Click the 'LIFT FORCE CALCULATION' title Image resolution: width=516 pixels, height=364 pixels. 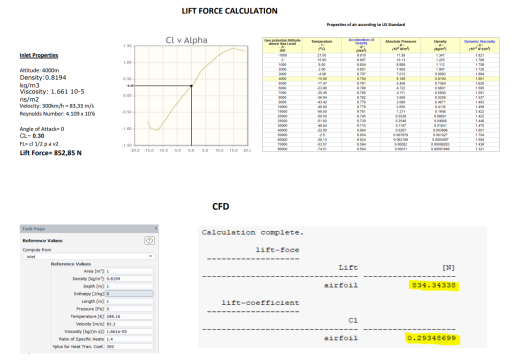229,11
